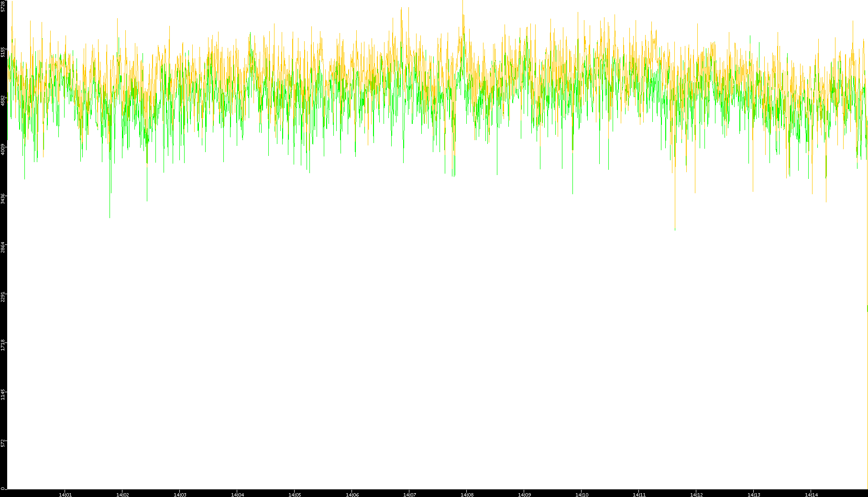Click the 5728 value on vertical axis
868x497 pixels.
pos(3,6)
